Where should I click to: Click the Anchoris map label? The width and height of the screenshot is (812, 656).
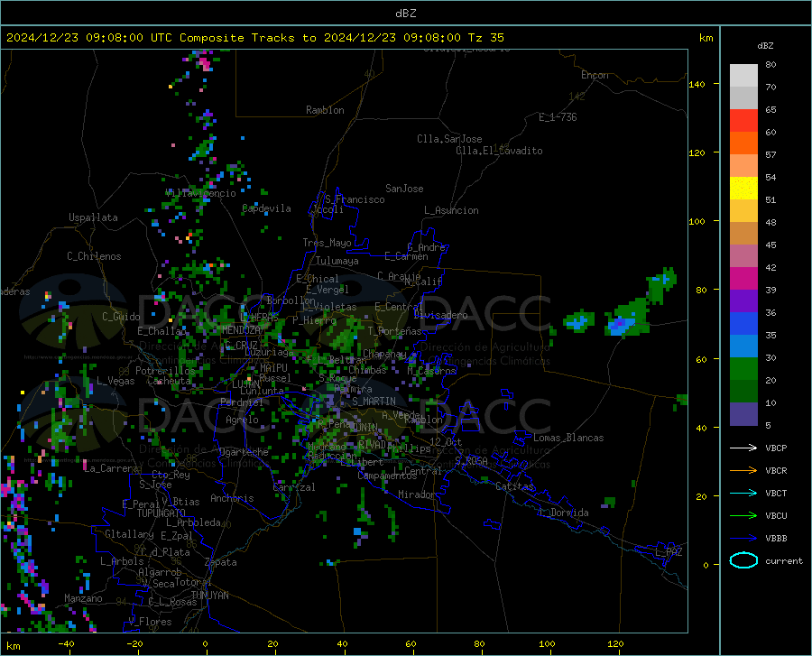coord(232,498)
